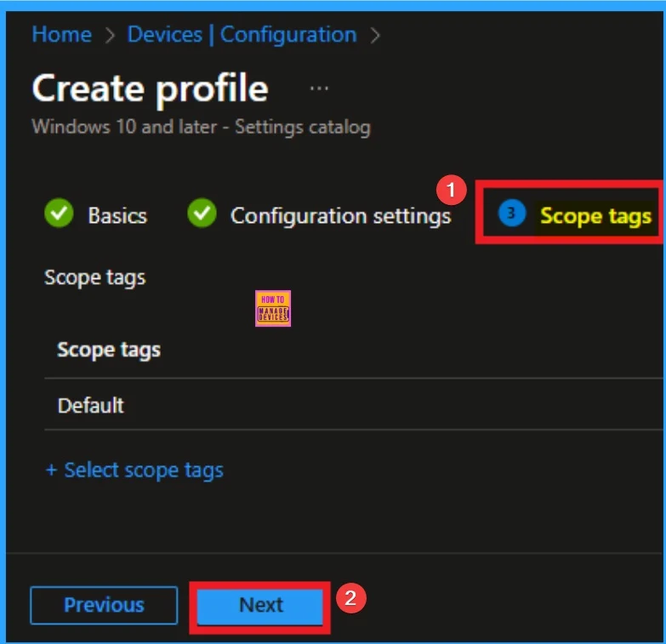Click the Create profile page title
Image resolution: width=666 pixels, height=644 pixels.
click(150, 89)
